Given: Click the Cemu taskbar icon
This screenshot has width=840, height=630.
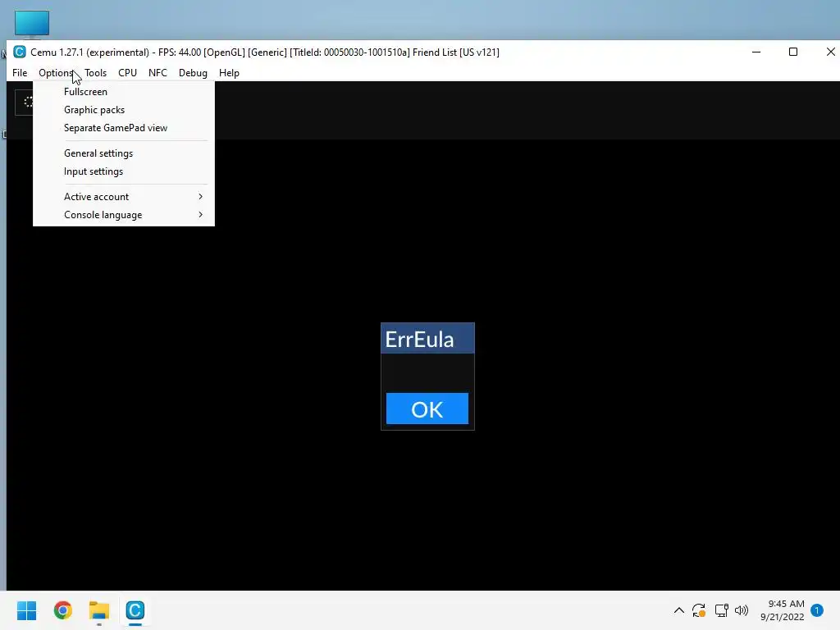Looking at the screenshot, I should (135, 610).
